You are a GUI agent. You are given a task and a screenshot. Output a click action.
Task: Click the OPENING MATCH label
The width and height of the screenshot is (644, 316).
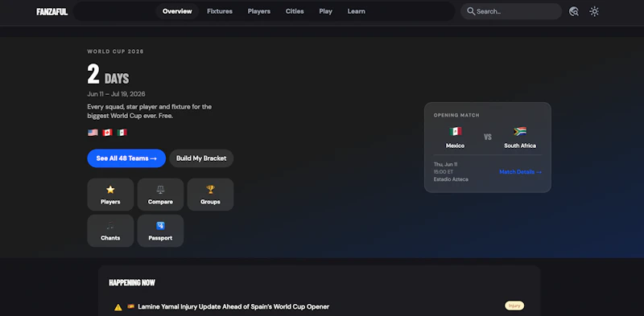pyautogui.click(x=456, y=115)
